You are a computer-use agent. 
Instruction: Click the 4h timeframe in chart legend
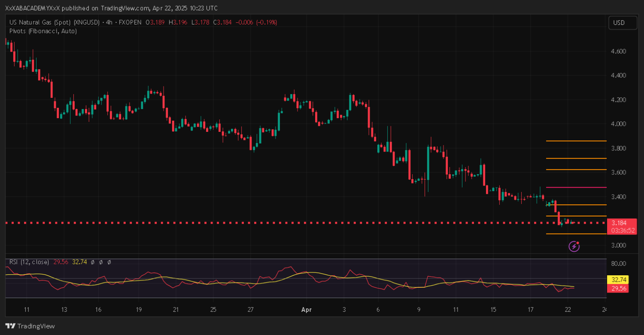pyautogui.click(x=109, y=22)
